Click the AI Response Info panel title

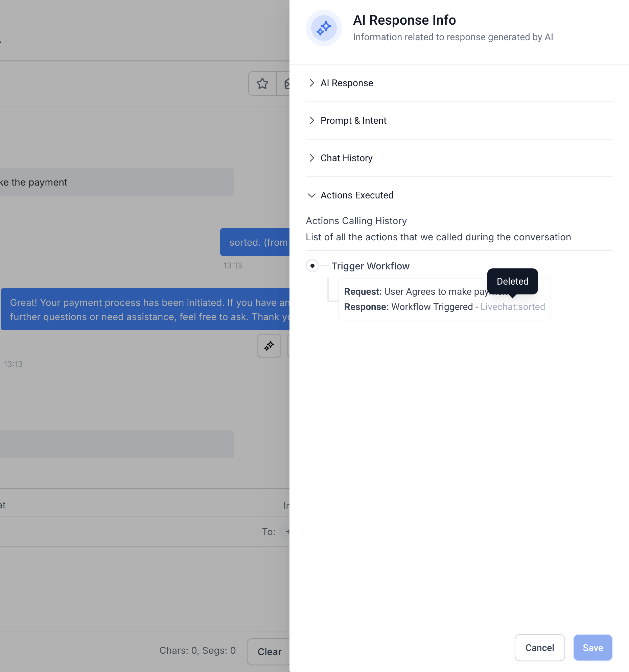(404, 20)
